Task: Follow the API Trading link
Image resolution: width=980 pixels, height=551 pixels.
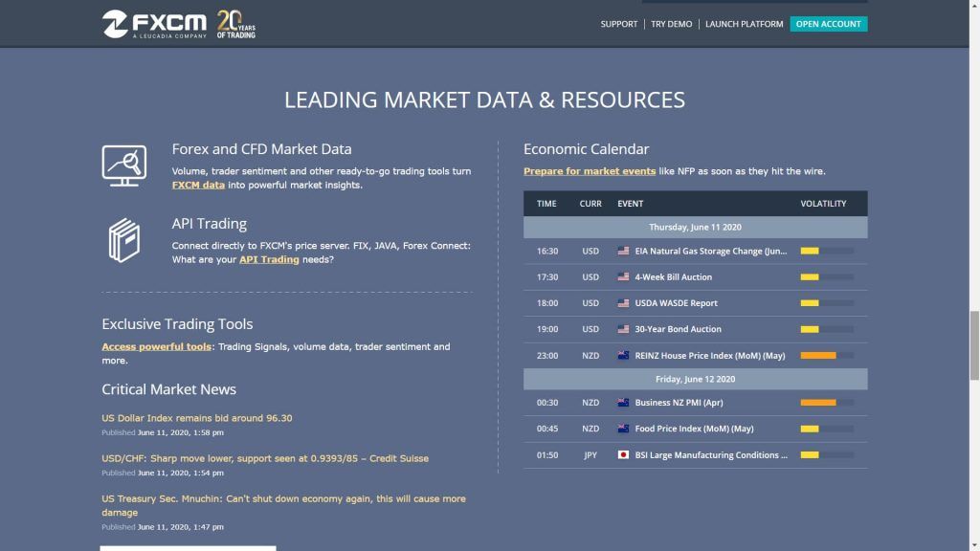Action: pyautogui.click(x=269, y=259)
